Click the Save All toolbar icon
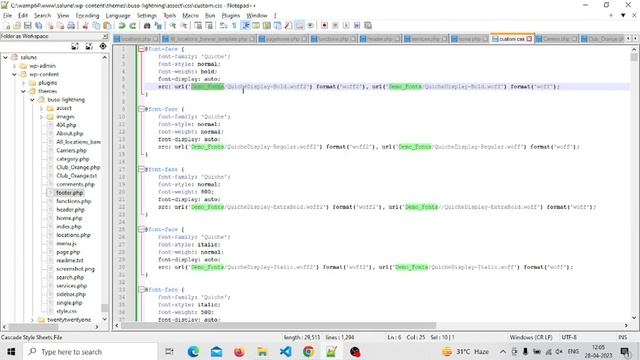This screenshot has width=640, height=360. click(x=39, y=26)
